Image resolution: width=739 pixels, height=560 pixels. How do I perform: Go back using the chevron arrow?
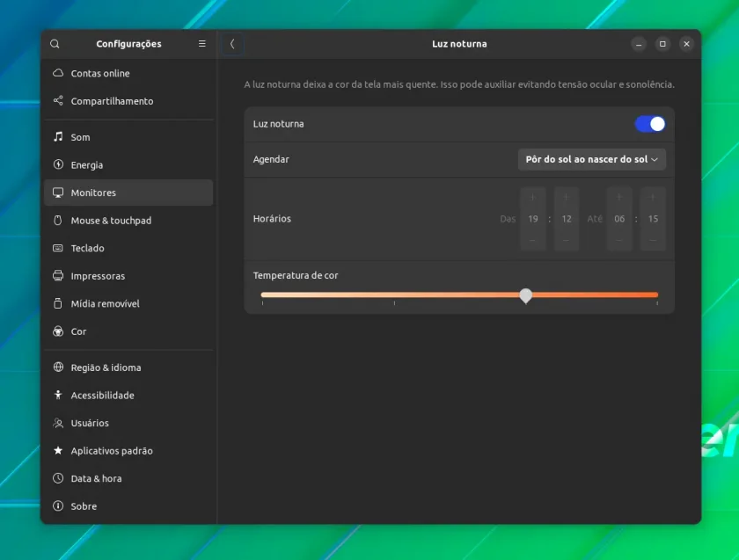click(232, 44)
